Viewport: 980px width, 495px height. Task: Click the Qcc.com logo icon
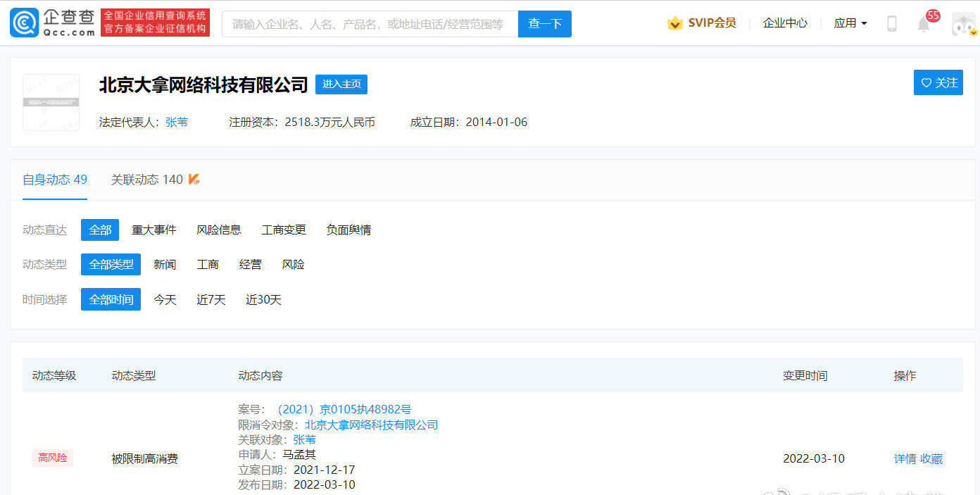point(25,23)
